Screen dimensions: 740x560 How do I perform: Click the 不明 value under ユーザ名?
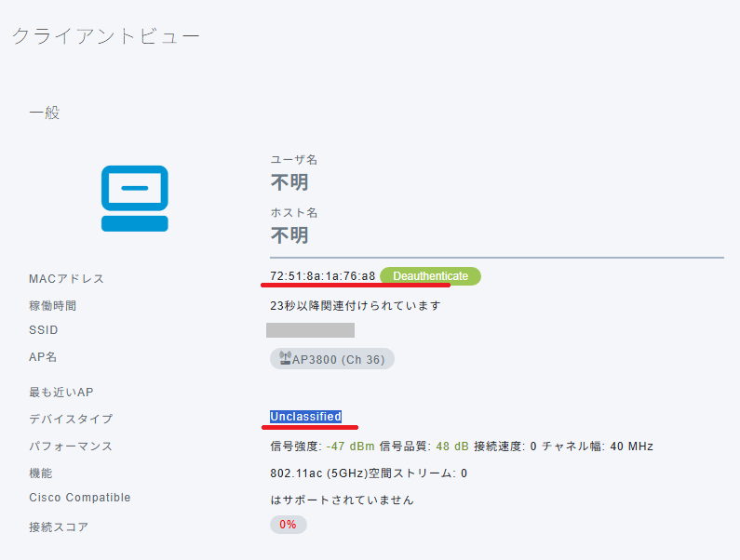tap(289, 182)
